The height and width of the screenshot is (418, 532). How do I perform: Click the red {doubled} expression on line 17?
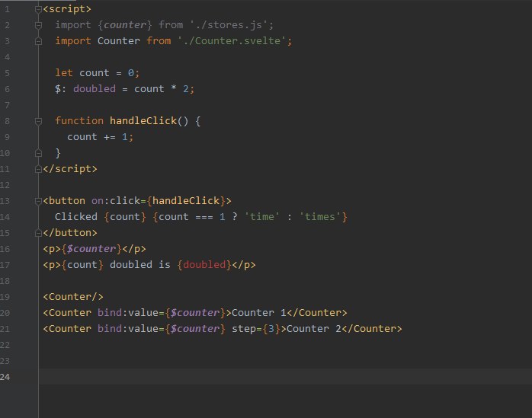click(204, 265)
